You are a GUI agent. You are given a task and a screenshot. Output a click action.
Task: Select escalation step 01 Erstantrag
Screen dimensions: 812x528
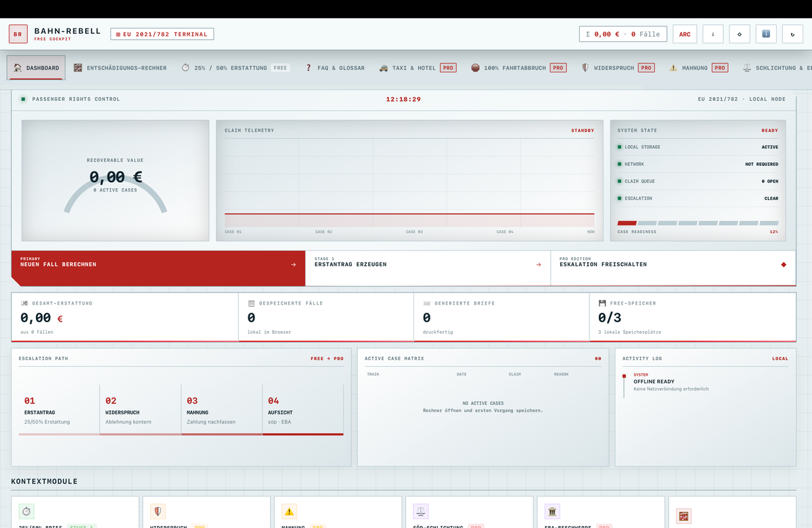tap(60, 410)
